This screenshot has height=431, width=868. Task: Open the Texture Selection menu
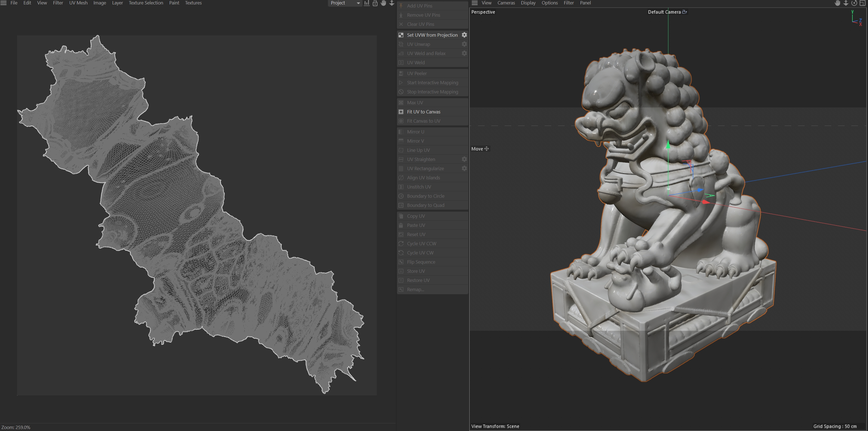click(x=146, y=3)
